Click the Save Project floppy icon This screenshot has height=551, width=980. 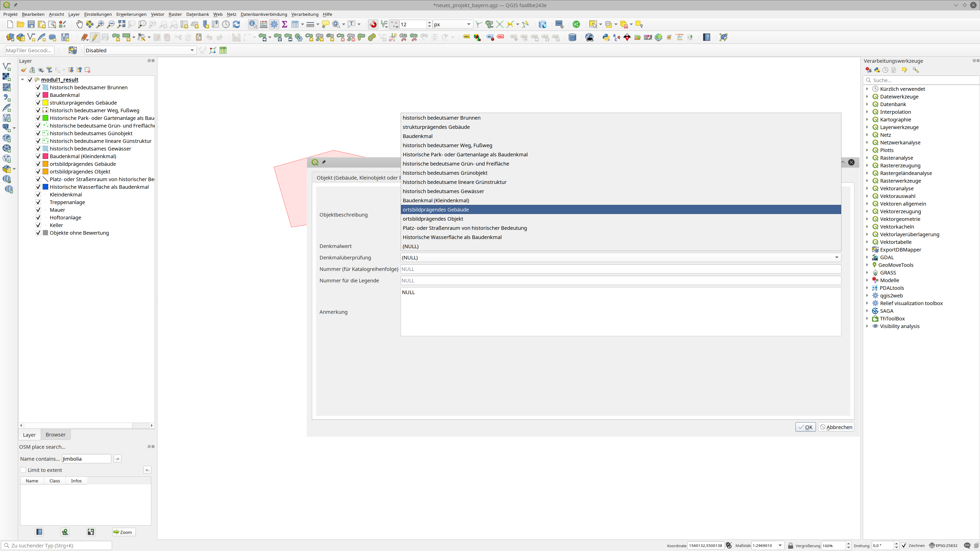tap(31, 24)
